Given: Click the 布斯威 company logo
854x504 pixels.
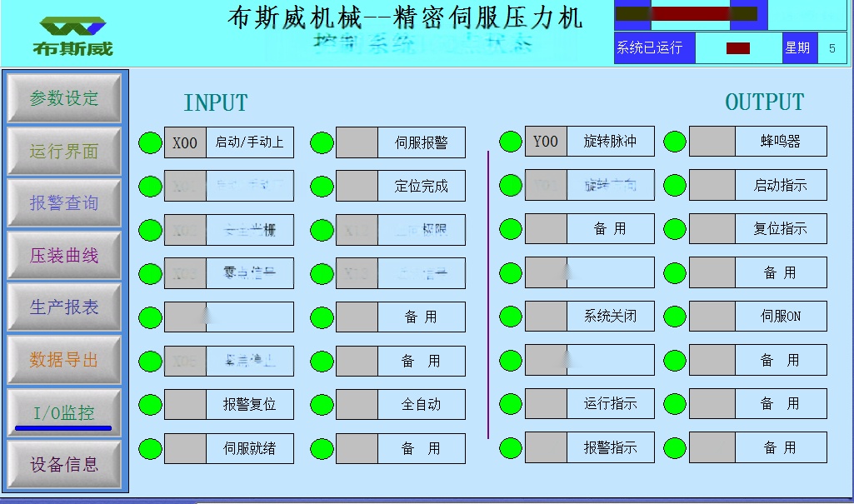Looking at the screenshot, I should [x=73, y=36].
